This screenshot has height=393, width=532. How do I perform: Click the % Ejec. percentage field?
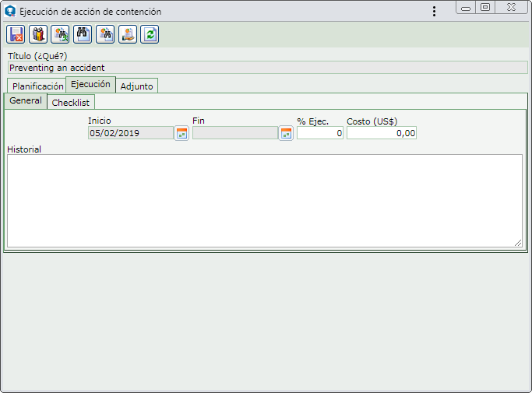click(x=320, y=133)
